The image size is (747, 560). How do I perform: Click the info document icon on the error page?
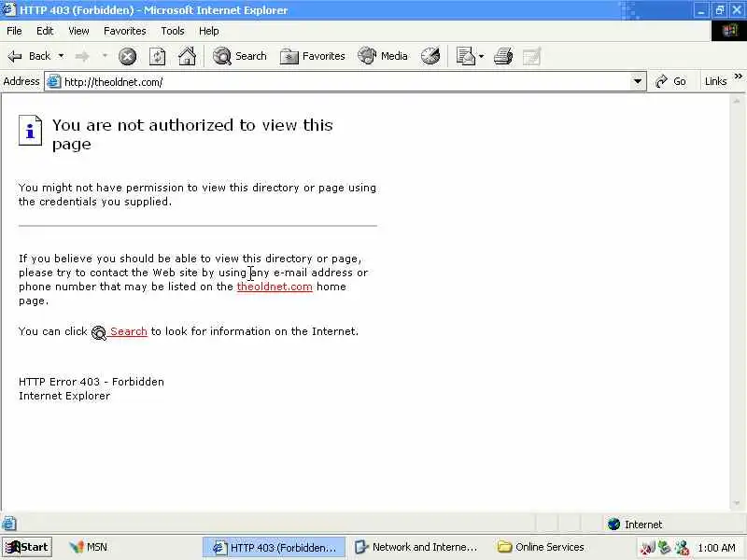pos(30,130)
